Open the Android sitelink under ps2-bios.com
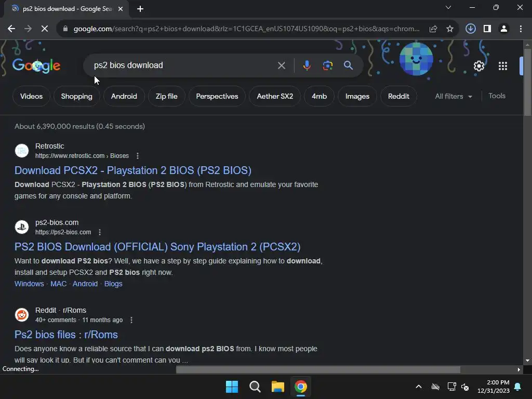Image resolution: width=532 pixels, height=399 pixels. [85, 284]
